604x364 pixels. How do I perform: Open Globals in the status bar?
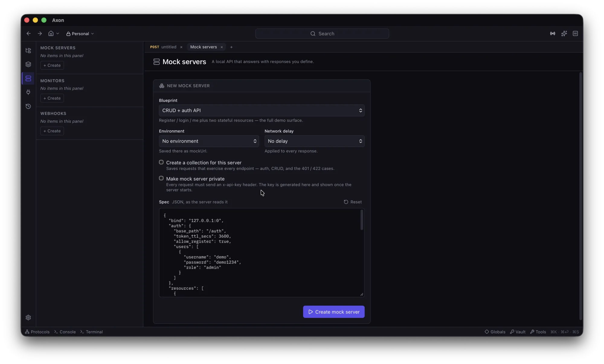[495, 332]
